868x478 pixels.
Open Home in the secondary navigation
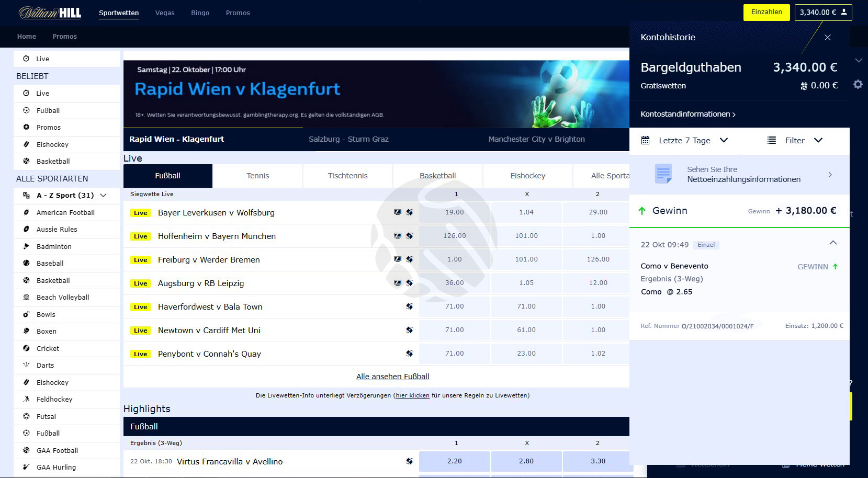[27, 37]
